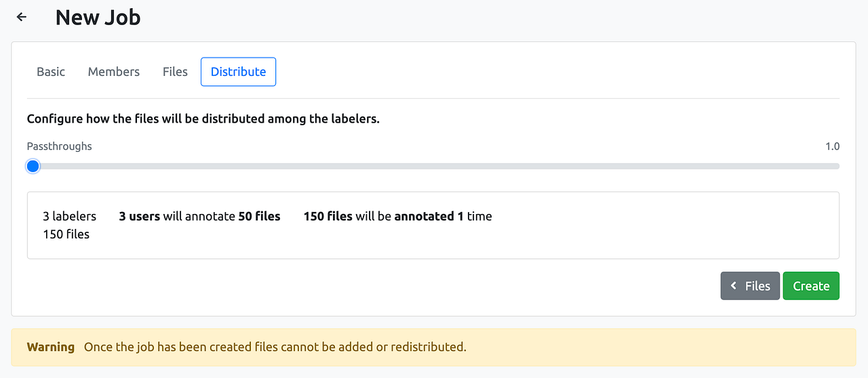The width and height of the screenshot is (868, 378).
Task: Click the 1.0 passthroughs value
Action: (832, 146)
